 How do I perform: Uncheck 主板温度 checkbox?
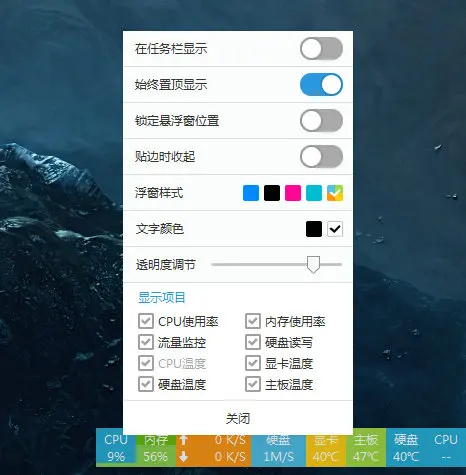point(253,384)
